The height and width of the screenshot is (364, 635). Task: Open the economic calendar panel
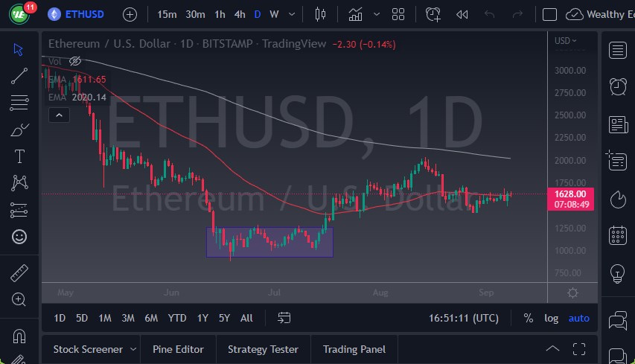pos(618,235)
